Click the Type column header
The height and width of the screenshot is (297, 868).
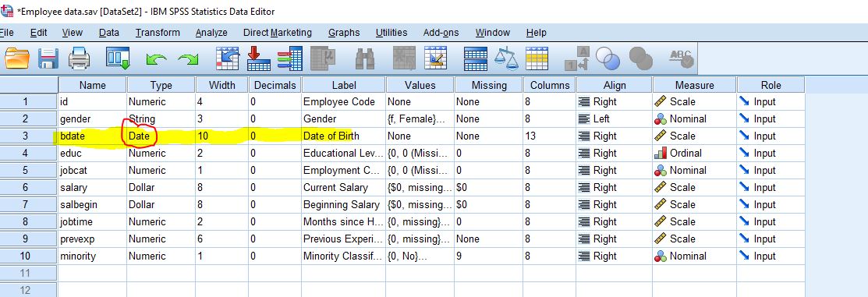tap(161, 85)
